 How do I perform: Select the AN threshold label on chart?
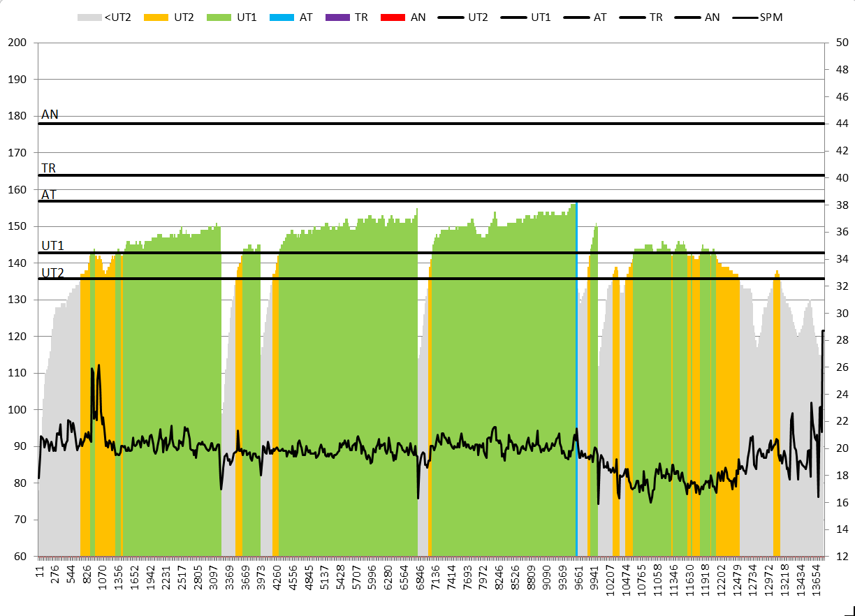50,115
